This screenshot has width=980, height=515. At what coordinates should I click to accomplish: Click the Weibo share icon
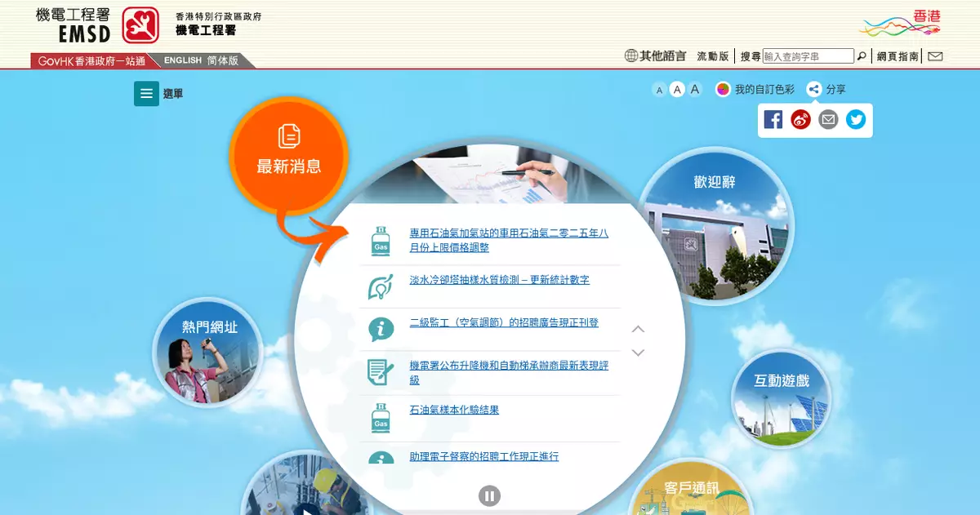[x=800, y=120]
